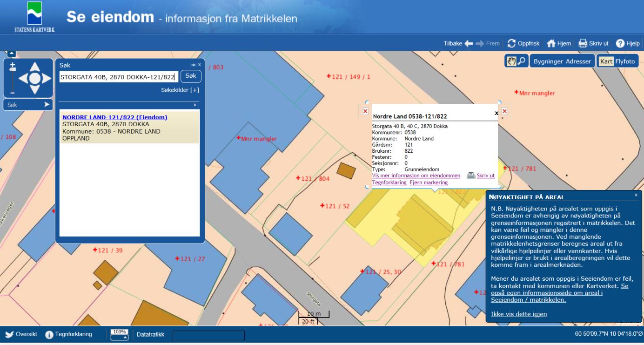The width and height of the screenshot is (644, 345).
Task: Collapse navigation panel with the up arrow
Action: pyautogui.click(x=12, y=54)
